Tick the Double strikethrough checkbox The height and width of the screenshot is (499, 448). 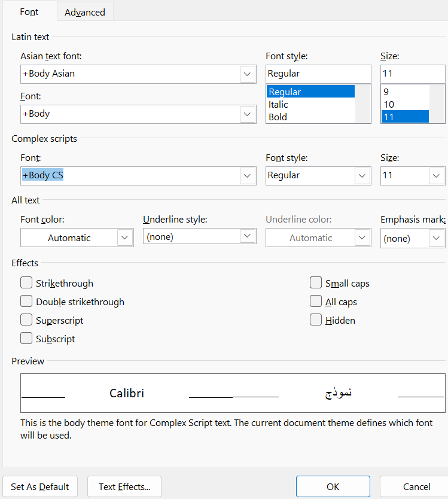(26, 301)
